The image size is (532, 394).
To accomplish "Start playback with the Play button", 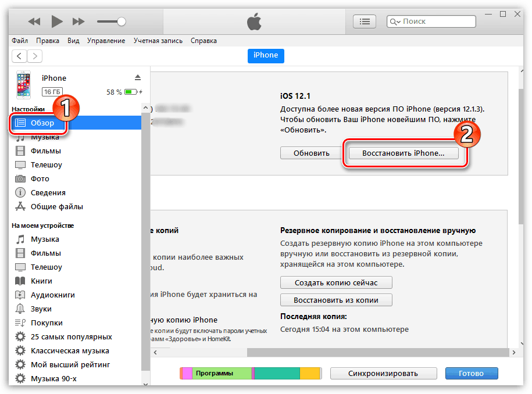I will [x=56, y=22].
